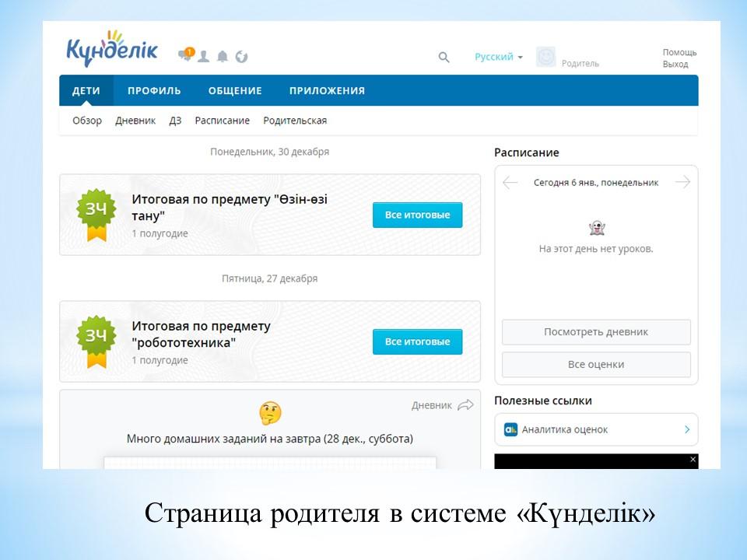747x560 pixels.
Task: Click 1 полугодие under Өзін-өзі тану
Action: (160, 233)
